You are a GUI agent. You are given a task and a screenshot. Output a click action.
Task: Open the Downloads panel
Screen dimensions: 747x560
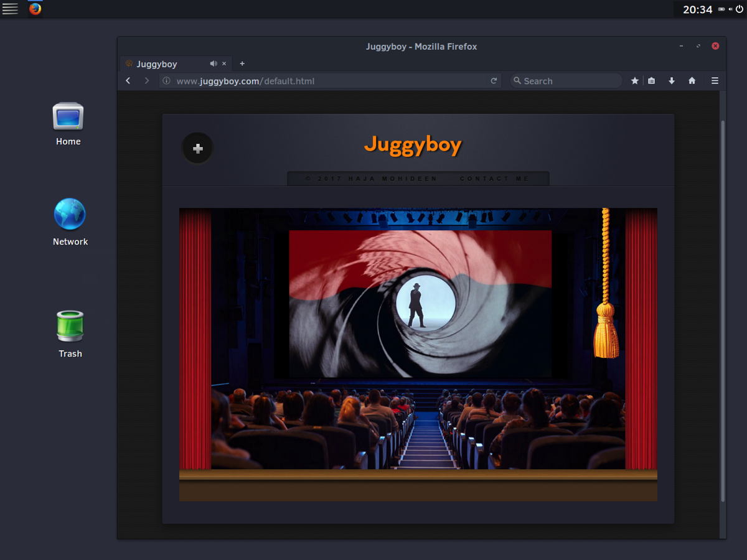pyautogui.click(x=672, y=81)
